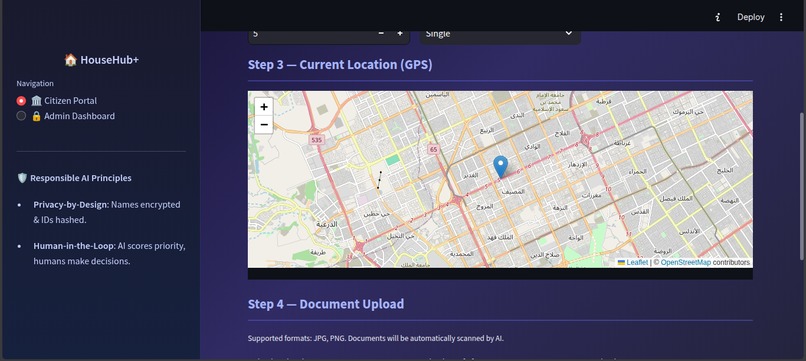Screen dimensions: 806x361
Task: Select the Admin Dashboard radio option
Action: [x=21, y=116]
